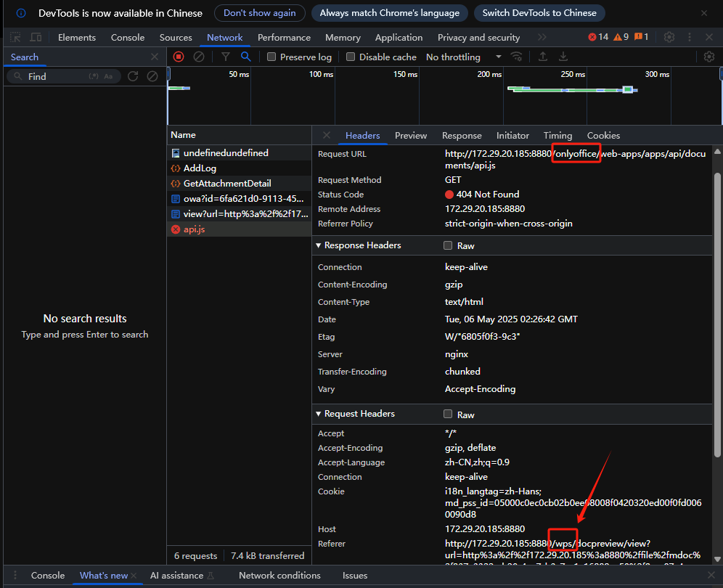Collapse the Response Headers section
The height and width of the screenshot is (588, 723).
click(319, 245)
